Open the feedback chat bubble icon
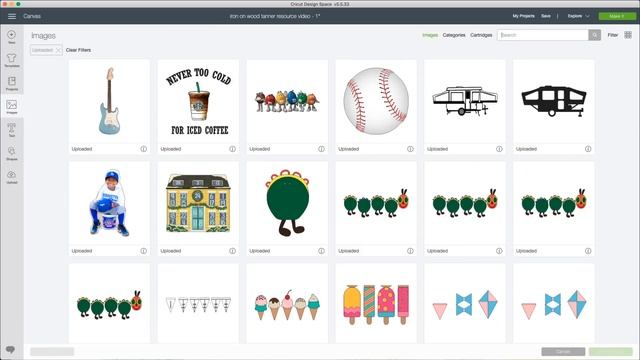The height and width of the screenshot is (360, 640). (x=10, y=350)
